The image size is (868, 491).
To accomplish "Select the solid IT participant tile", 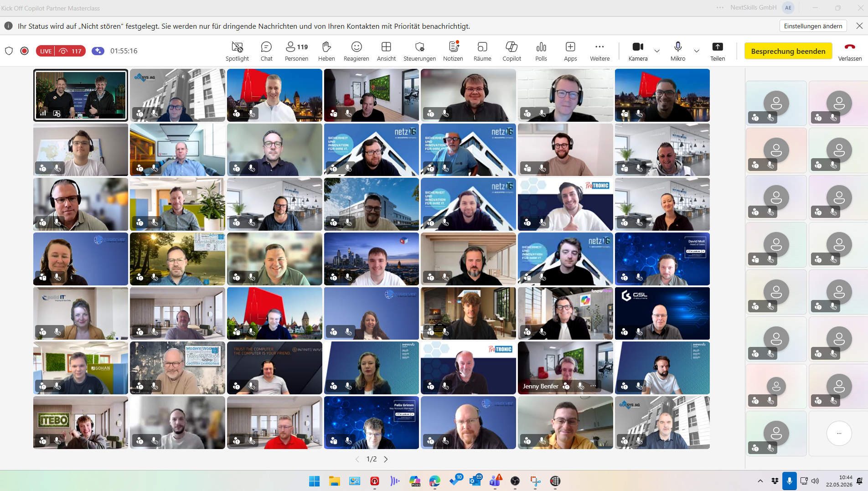I will [x=80, y=313].
